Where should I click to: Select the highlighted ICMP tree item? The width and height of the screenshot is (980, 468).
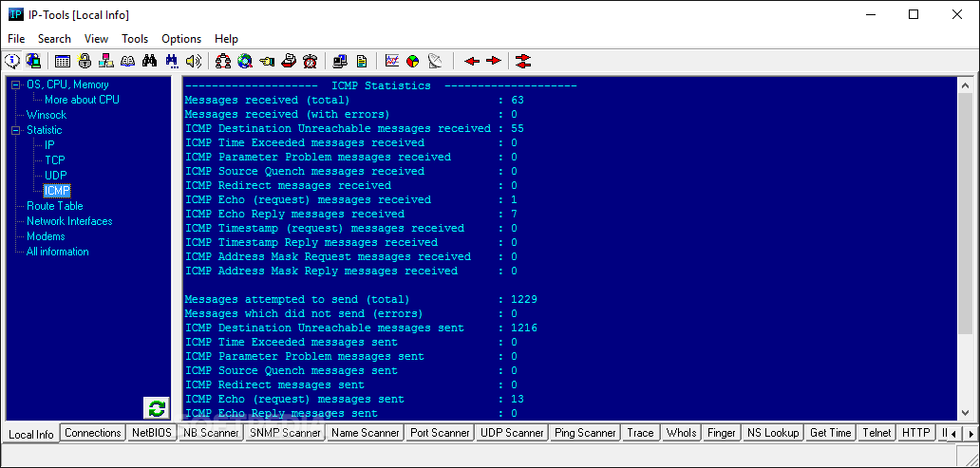57,191
